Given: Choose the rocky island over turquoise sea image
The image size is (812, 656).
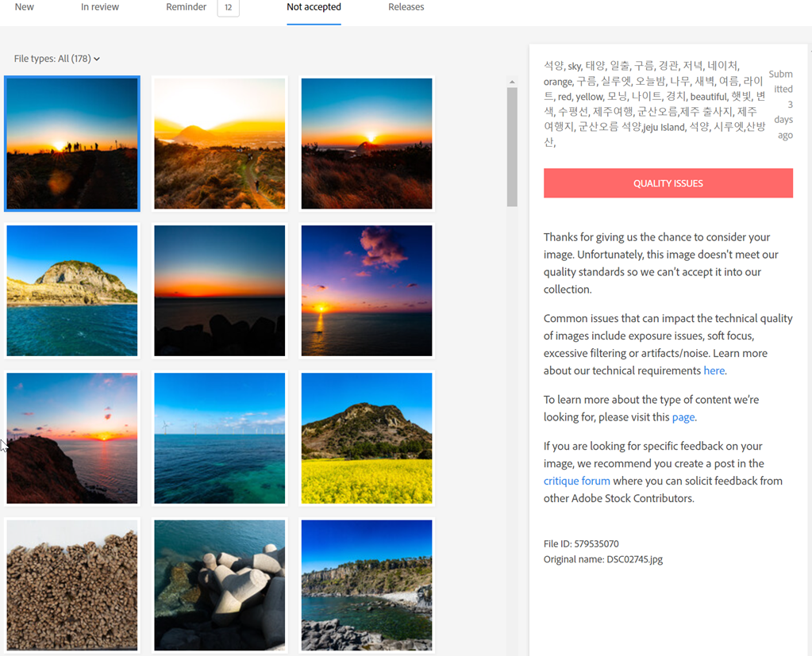Looking at the screenshot, I should [x=72, y=290].
